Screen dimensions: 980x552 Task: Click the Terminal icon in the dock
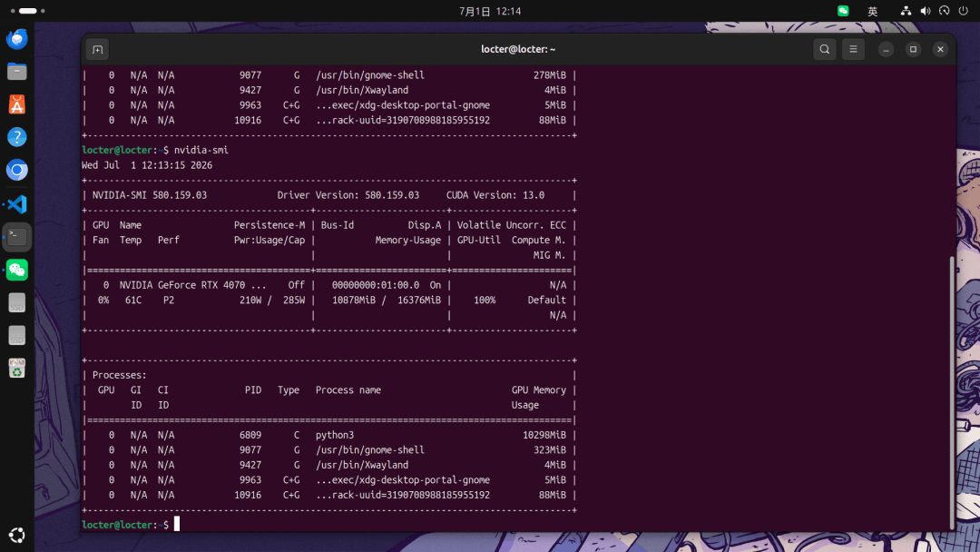click(x=17, y=237)
